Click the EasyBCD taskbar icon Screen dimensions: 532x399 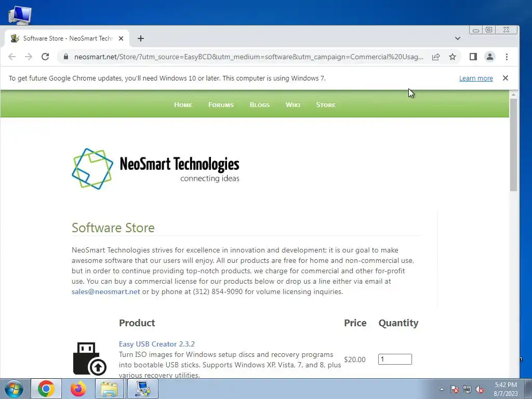pos(142,389)
